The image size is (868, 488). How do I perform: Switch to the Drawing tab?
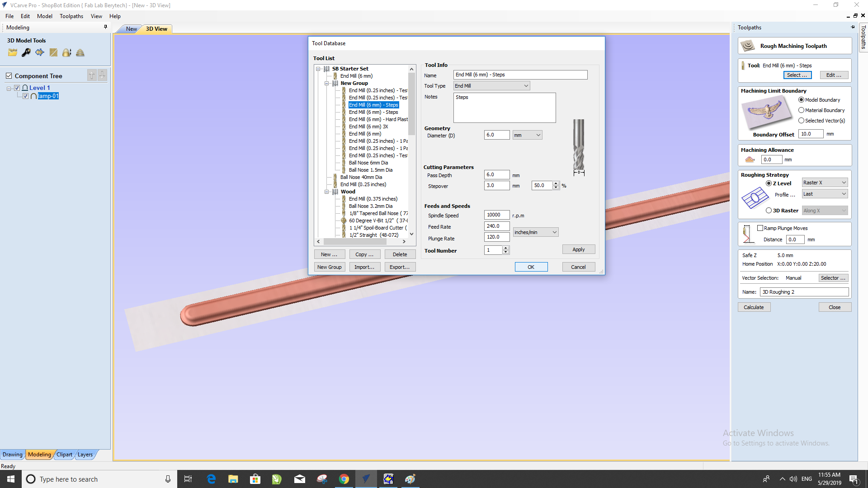(13, 455)
